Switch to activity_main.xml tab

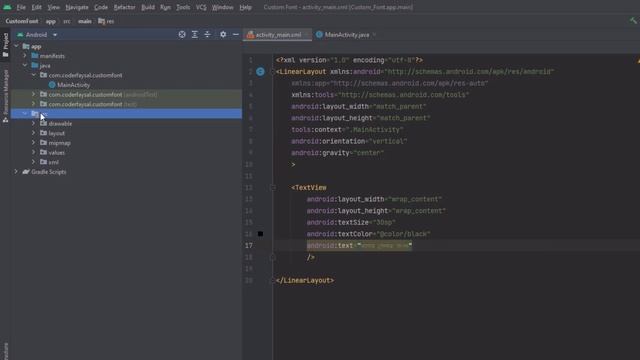[x=278, y=35]
